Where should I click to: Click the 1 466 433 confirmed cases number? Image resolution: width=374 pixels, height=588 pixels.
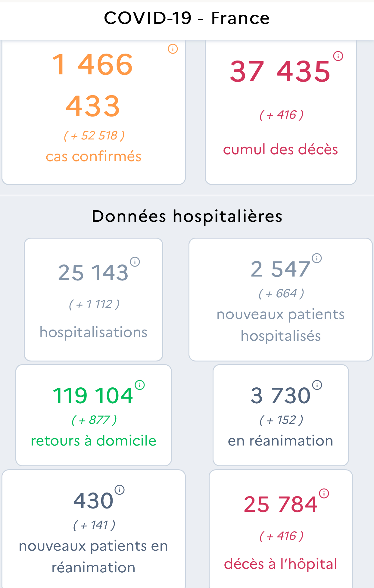pos(93,85)
